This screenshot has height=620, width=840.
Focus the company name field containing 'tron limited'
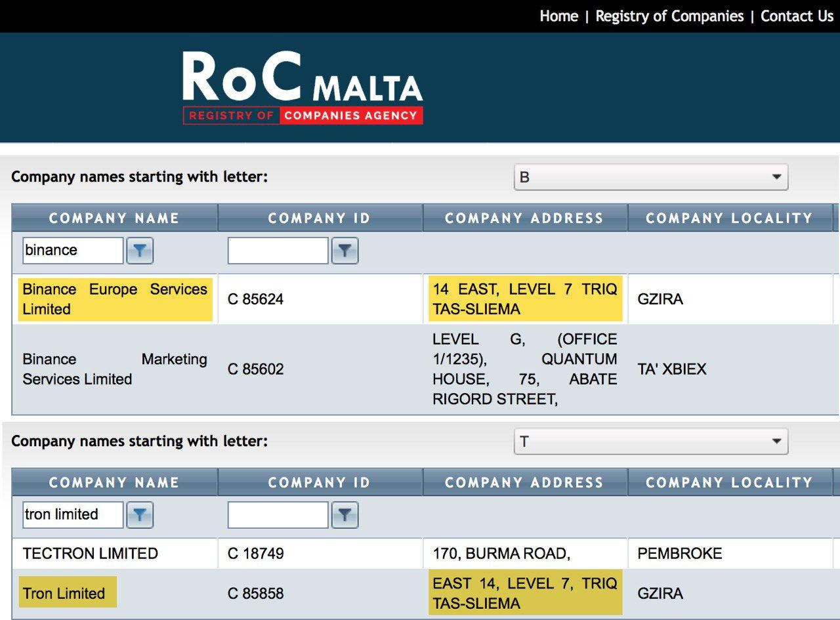coord(73,515)
